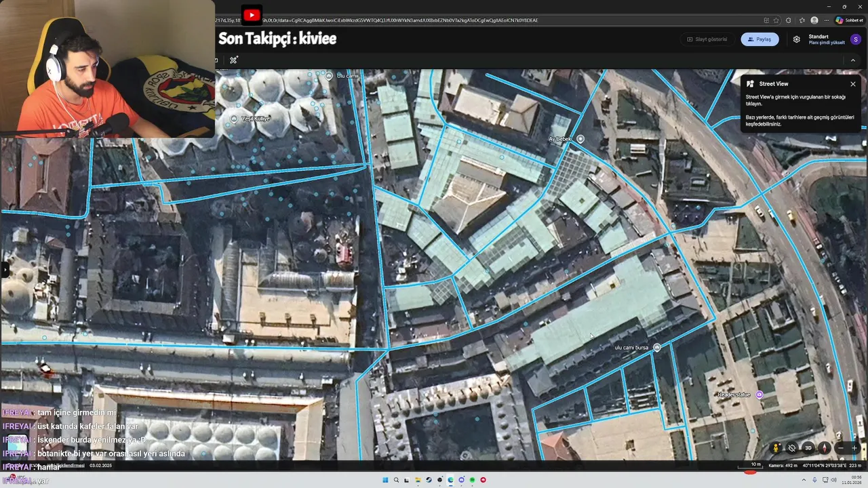The height and width of the screenshot is (488, 868).
Task: Open the Edge three-dots menu
Action: tap(826, 20)
